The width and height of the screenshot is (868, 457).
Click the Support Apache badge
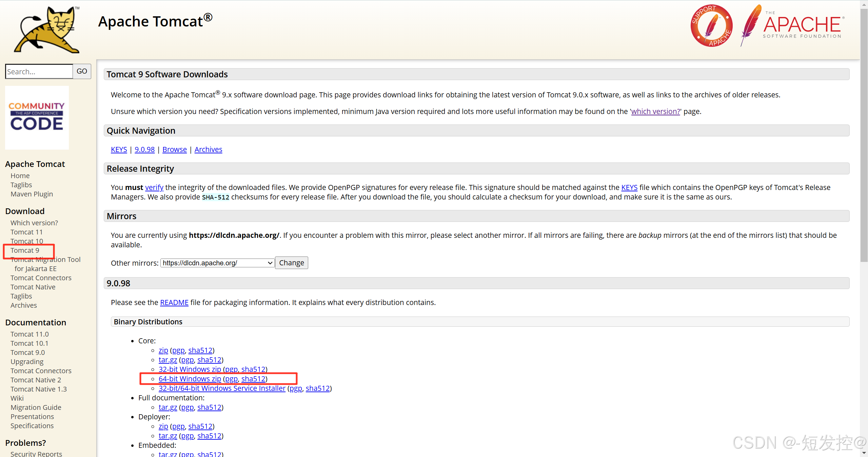pyautogui.click(x=711, y=26)
